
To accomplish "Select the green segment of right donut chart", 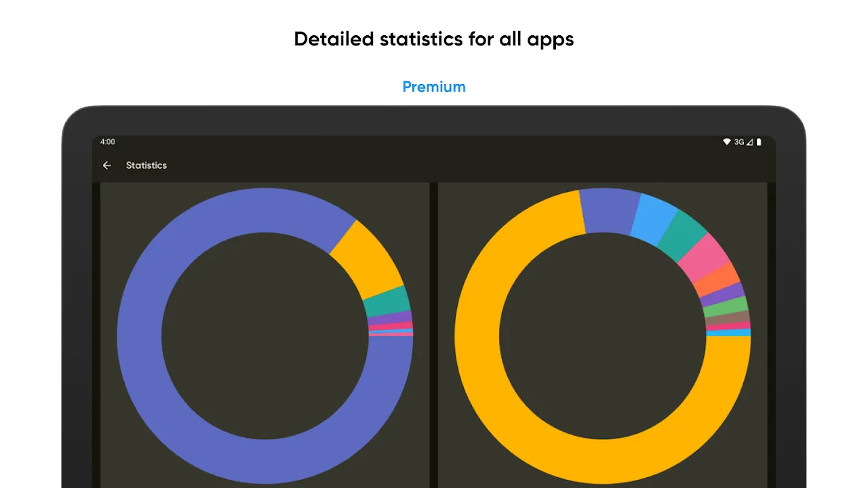I will tap(726, 308).
